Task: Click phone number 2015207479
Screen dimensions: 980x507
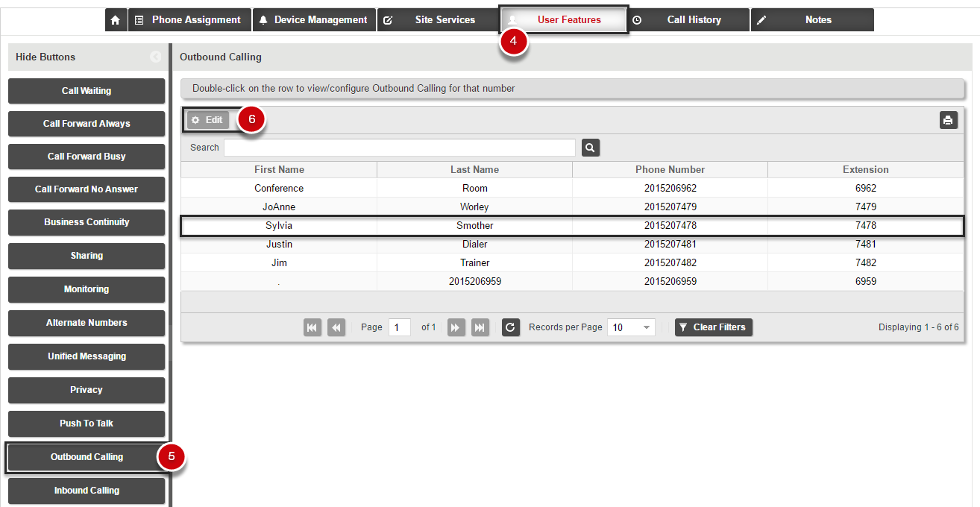Action: pyautogui.click(x=670, y=207)
